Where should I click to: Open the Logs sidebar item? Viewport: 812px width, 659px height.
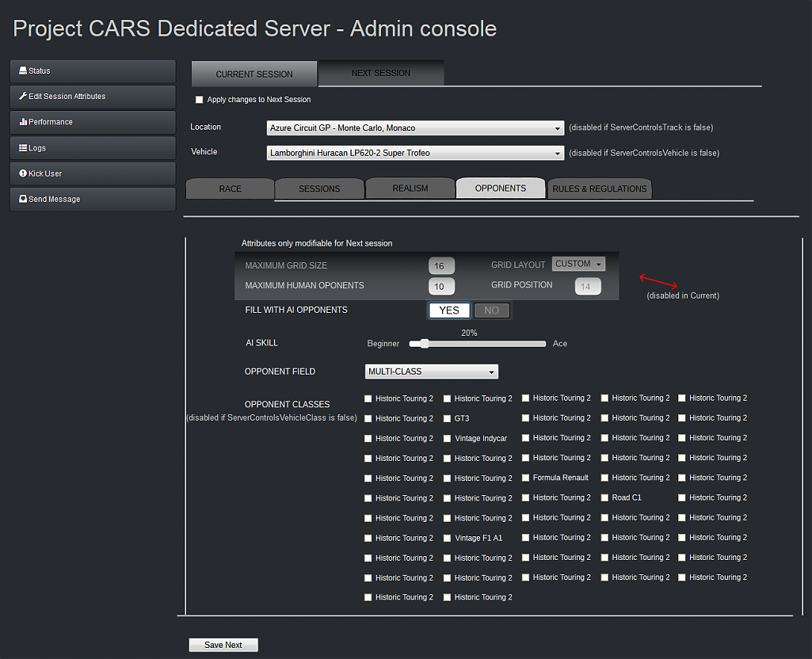pos(92,148)
